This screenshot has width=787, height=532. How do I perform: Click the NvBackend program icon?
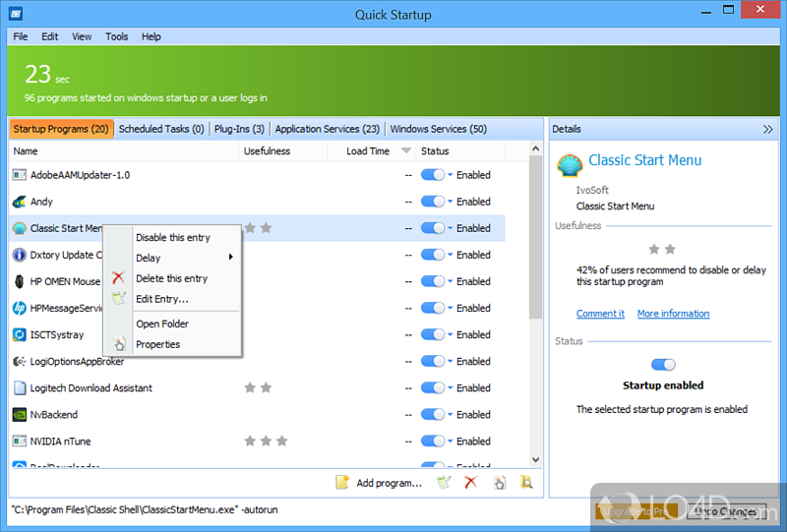click(x=20, y=415)
